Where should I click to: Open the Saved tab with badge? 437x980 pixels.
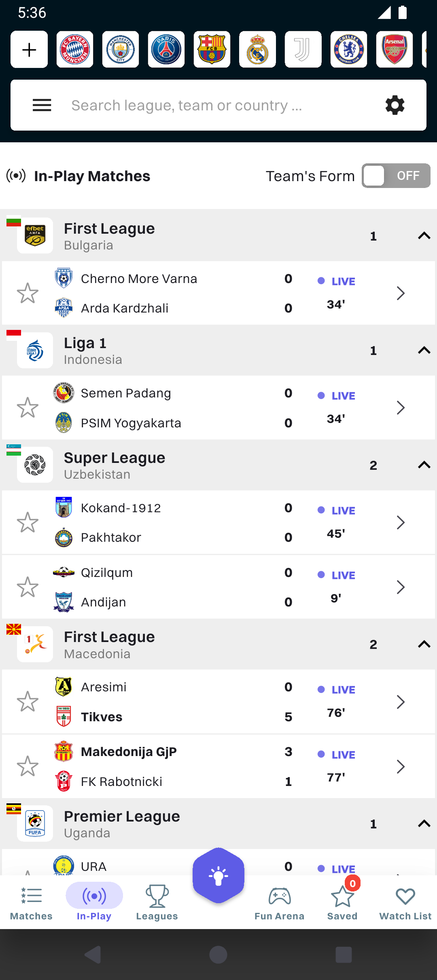tap(342, 902)
